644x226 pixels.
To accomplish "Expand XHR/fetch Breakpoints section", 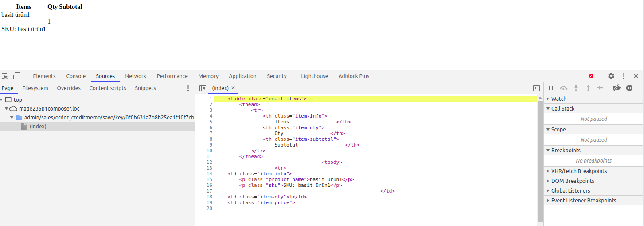I will click(x=593, y=171).
